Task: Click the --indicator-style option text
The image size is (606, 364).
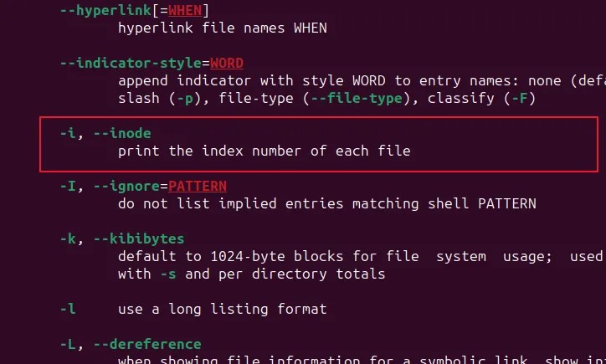Action: pos(131,63)
